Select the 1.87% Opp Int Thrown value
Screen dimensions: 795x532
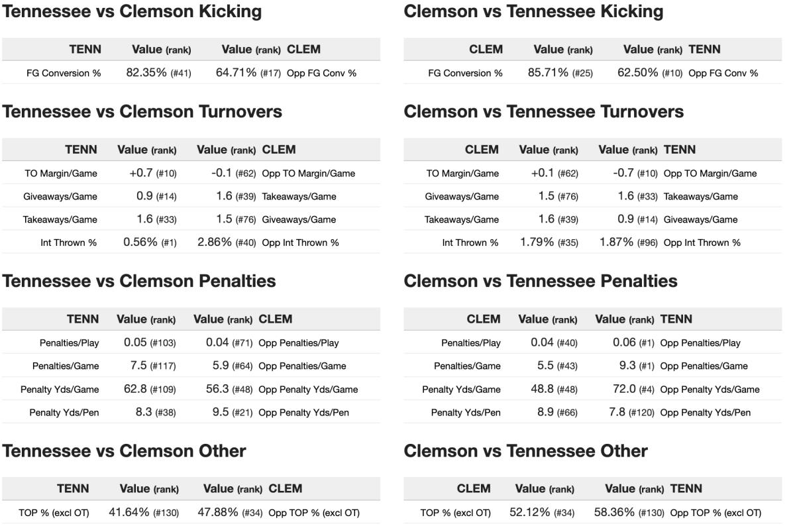(x=616, y=242)
